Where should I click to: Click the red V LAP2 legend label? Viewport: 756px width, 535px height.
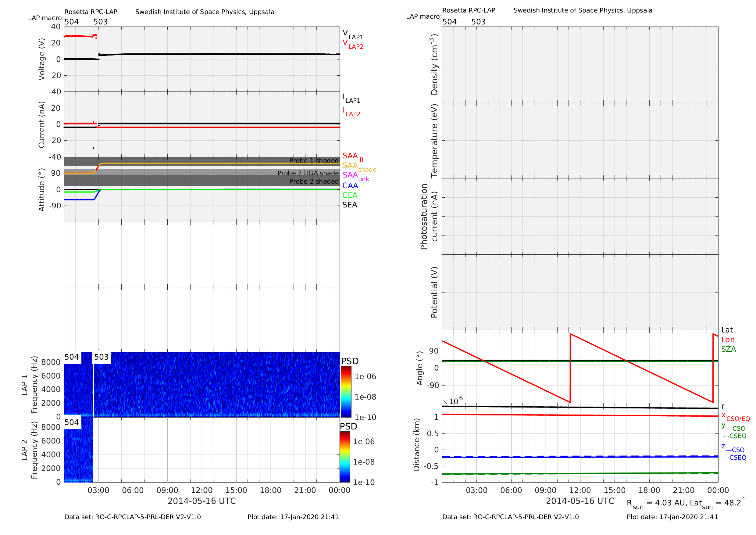pos(353,45)
